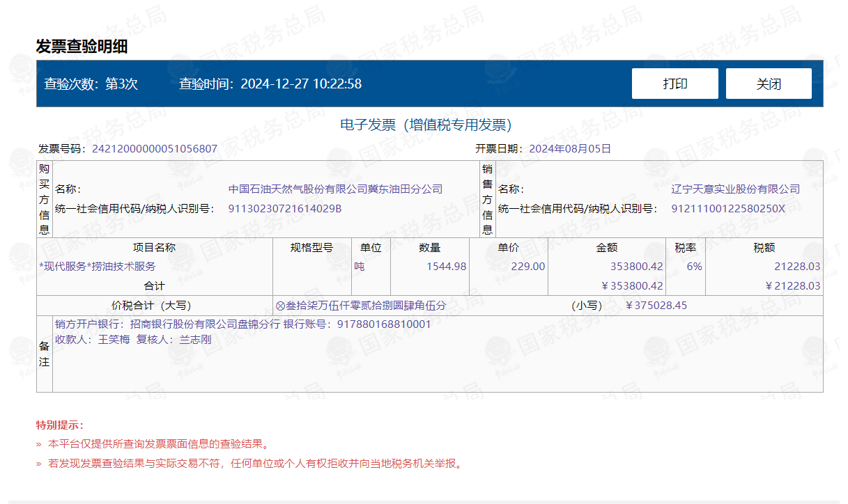Viewport: 848px width, 504px height.
Task: Click the unit value 吨
Action: pyautogui.click(x=360, y=266)
